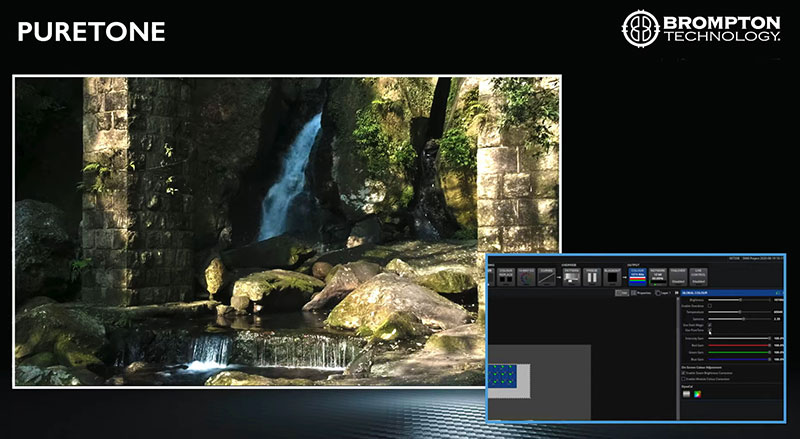This screenshot has width=800, height=439.
Task: Enable Module Colour Correction checkbox
Action: (x=683, y=379)
